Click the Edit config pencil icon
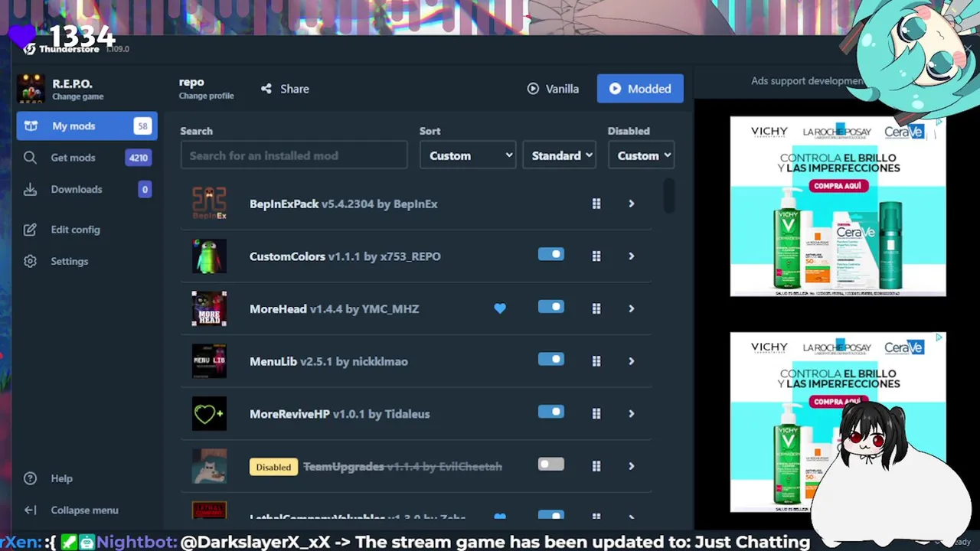The image size is (980, 551). tap(30, 230)
